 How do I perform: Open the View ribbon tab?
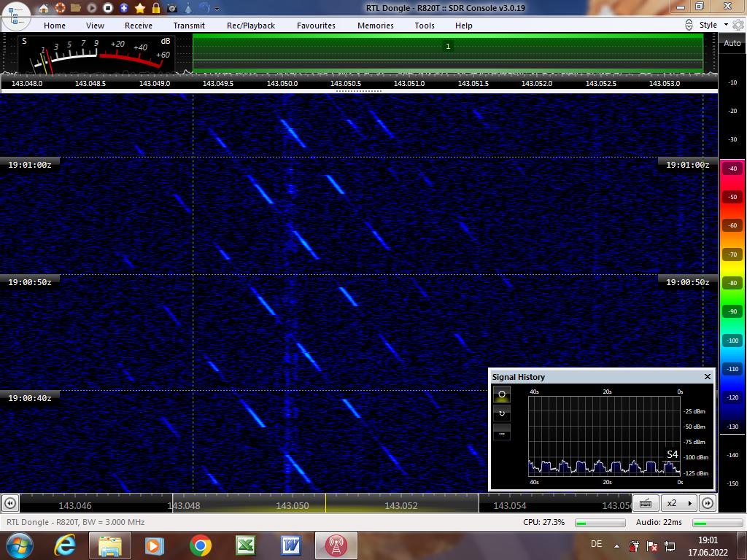pos(96,26)
